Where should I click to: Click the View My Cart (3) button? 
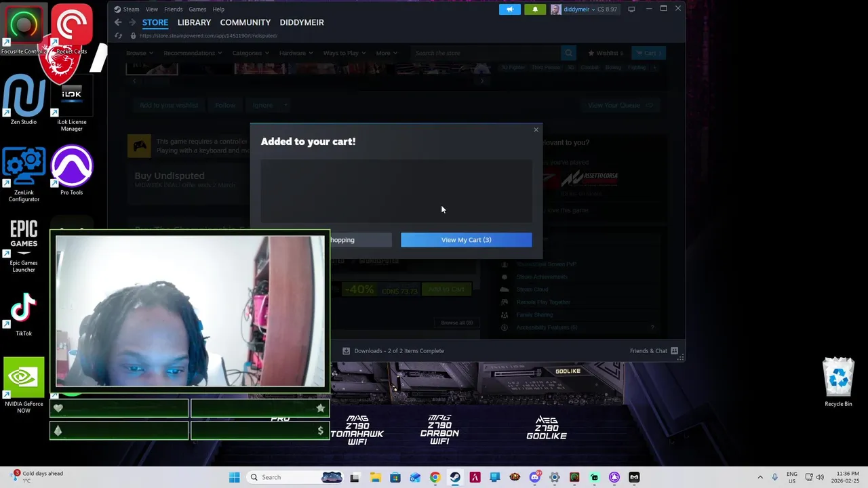(x=466, y=240)
